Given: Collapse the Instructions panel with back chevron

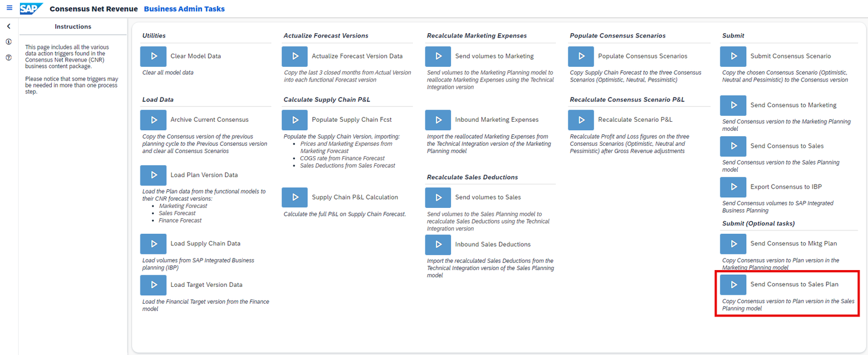Looking at the screenshot, I should (x=8, y=27).
